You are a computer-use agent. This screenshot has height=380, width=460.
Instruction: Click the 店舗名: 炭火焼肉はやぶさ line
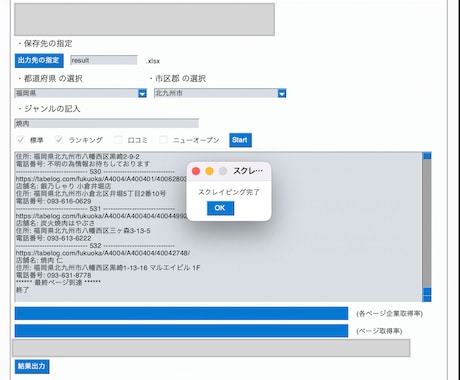(55, 223)
